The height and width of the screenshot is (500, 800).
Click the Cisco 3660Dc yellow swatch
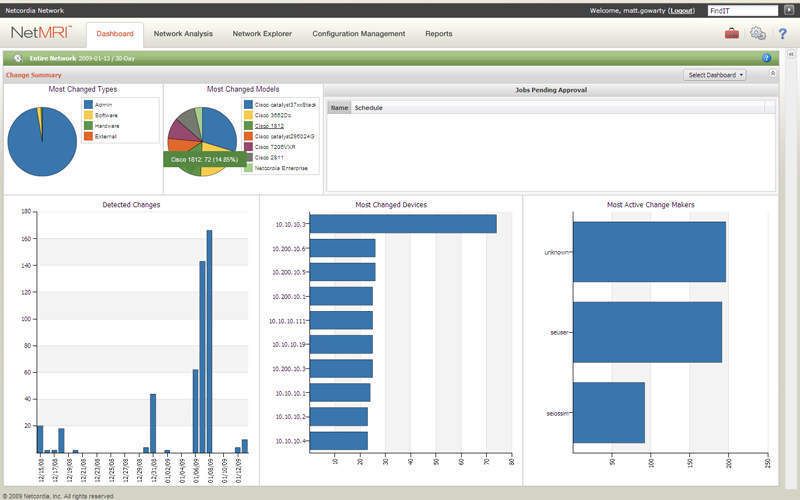click(x=248, y=115)
